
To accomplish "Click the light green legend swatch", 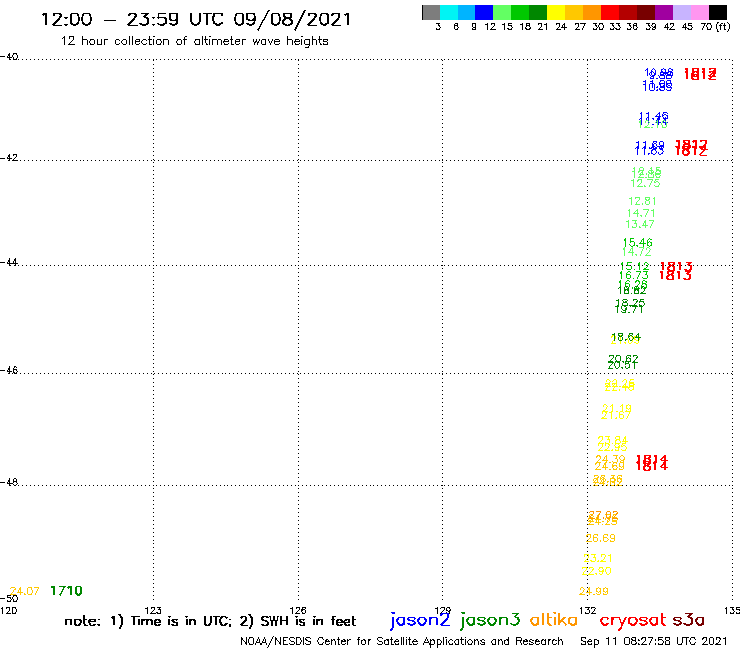I will pos(502,12).
